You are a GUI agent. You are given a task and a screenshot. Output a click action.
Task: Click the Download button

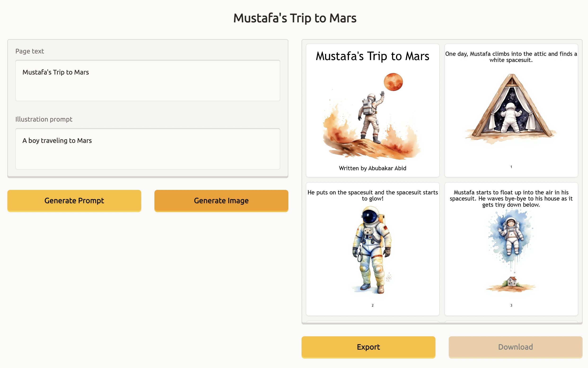515,347
